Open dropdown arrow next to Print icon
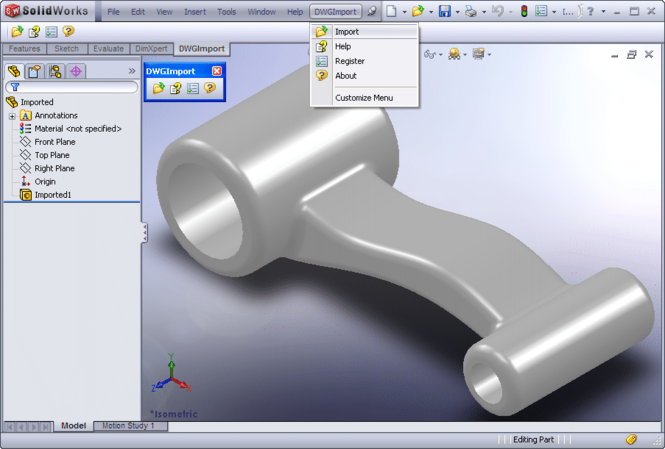 tap(484, 12)
